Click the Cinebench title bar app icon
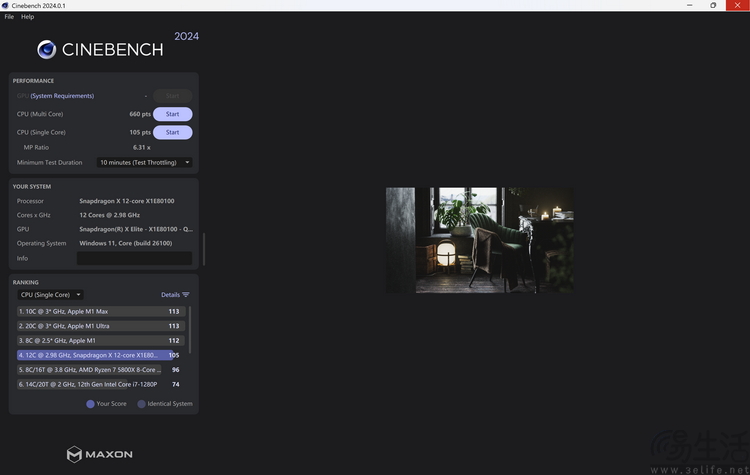The height and width of the screenshot is (475, 750). (x=7, y=5)
